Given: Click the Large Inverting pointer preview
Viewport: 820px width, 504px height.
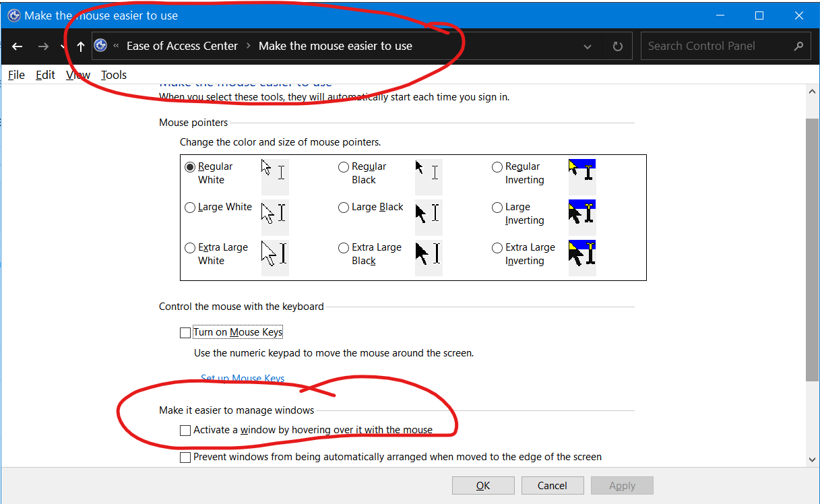Looking at the screenshot, I should [x=581, y=217].
